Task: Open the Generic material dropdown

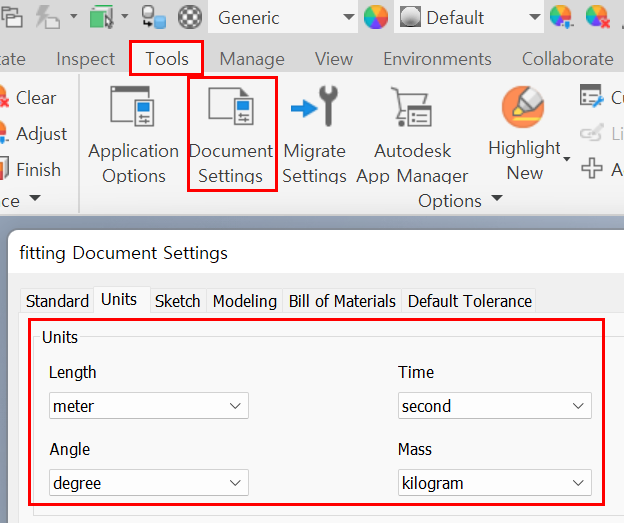Action: pos(347,17)
